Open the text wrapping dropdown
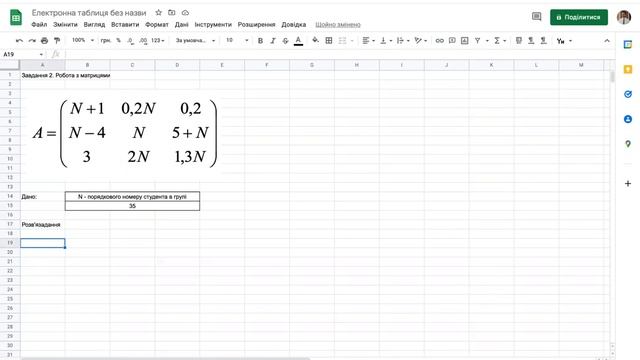Image resolution: width=640 pixels, height=360 pixels. pyautogui.click(x=403, y=40)
